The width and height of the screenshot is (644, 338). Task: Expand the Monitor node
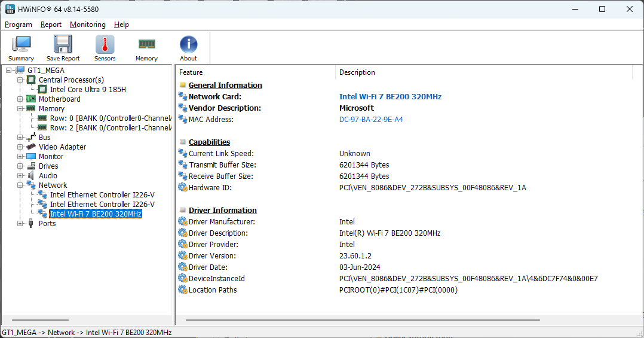tap(20, 157)
